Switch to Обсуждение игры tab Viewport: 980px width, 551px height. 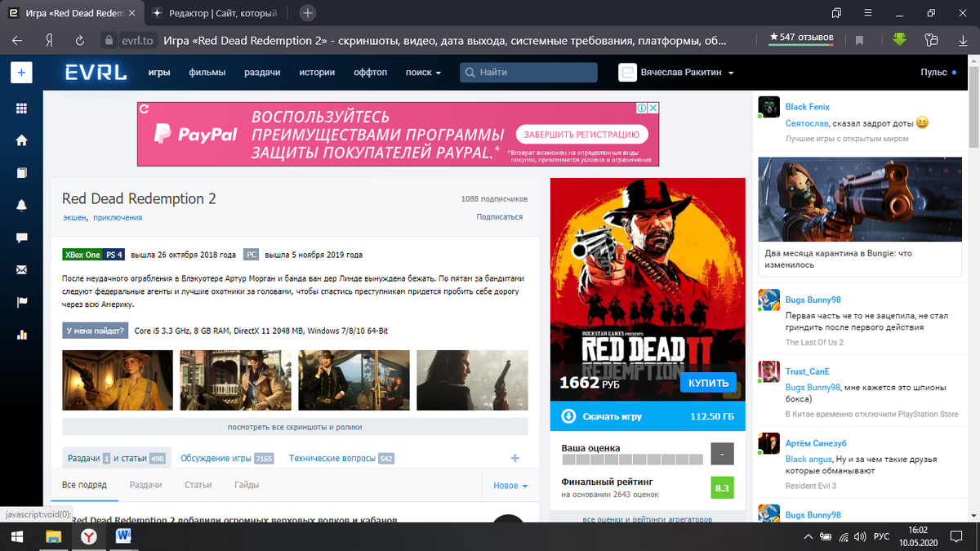[227, 459]
